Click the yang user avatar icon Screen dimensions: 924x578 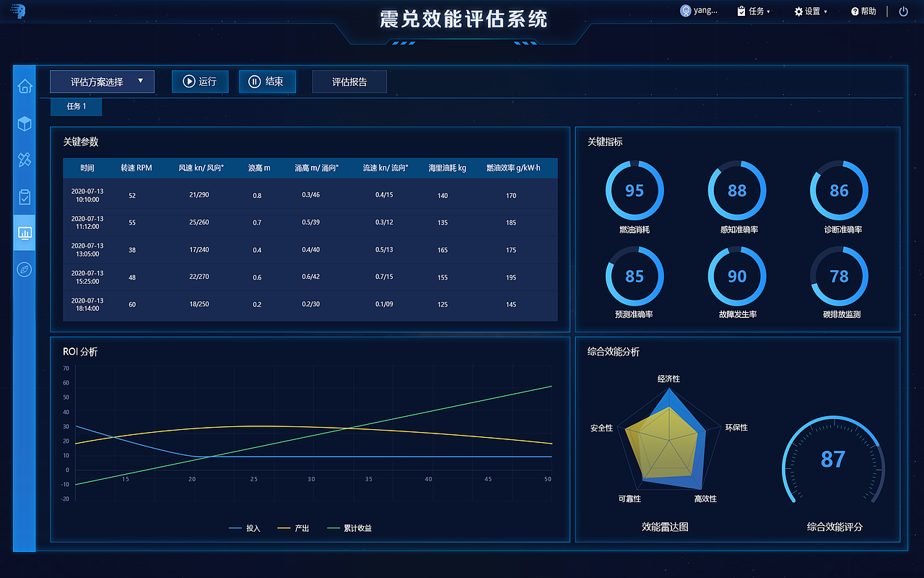(685, 11)
